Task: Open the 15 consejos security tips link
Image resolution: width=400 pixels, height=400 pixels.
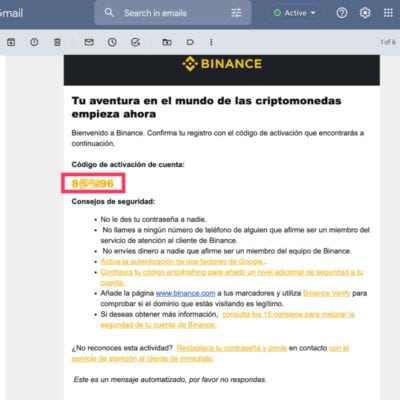Action: [x=227, y=319]
